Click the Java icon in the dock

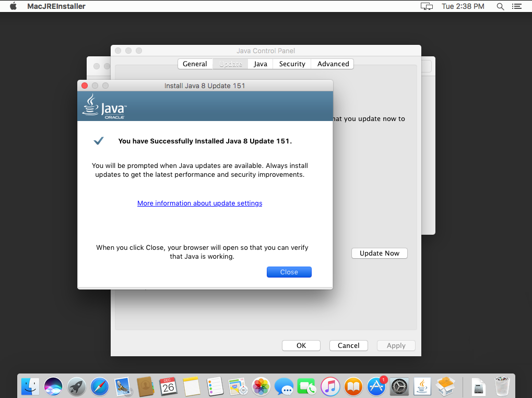422,387
